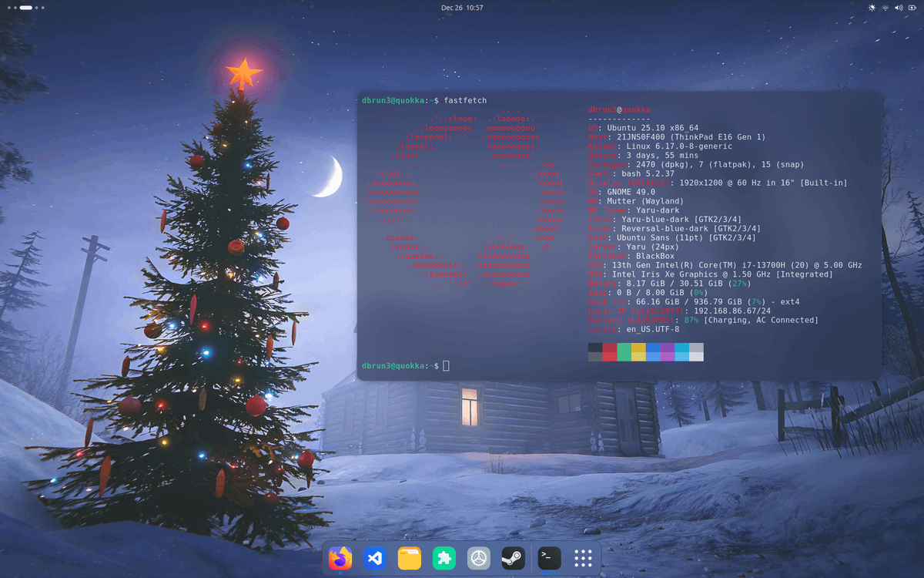Show all applications grid
Viewport: 924px width, 578px height.
584,558
